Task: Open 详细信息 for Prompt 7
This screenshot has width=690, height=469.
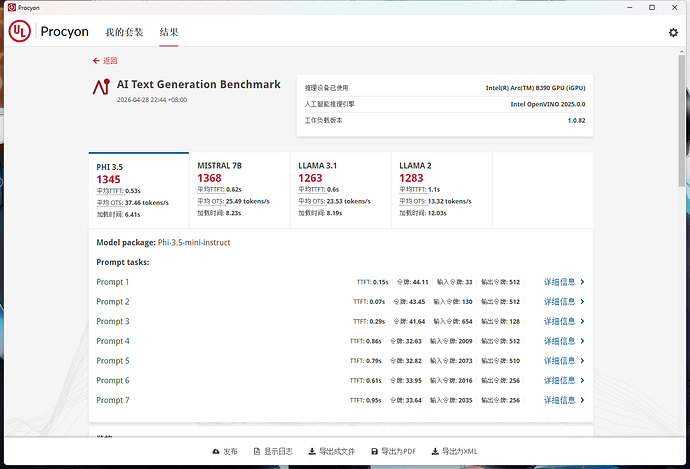Action: (560, 400)
